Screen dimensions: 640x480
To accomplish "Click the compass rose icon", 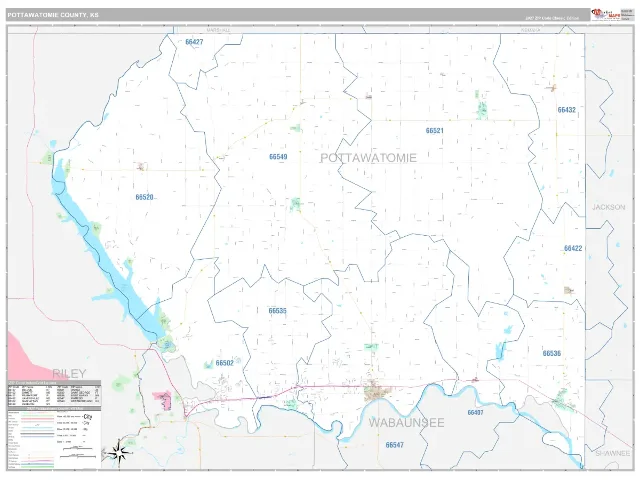I will [x=119, y=452].
